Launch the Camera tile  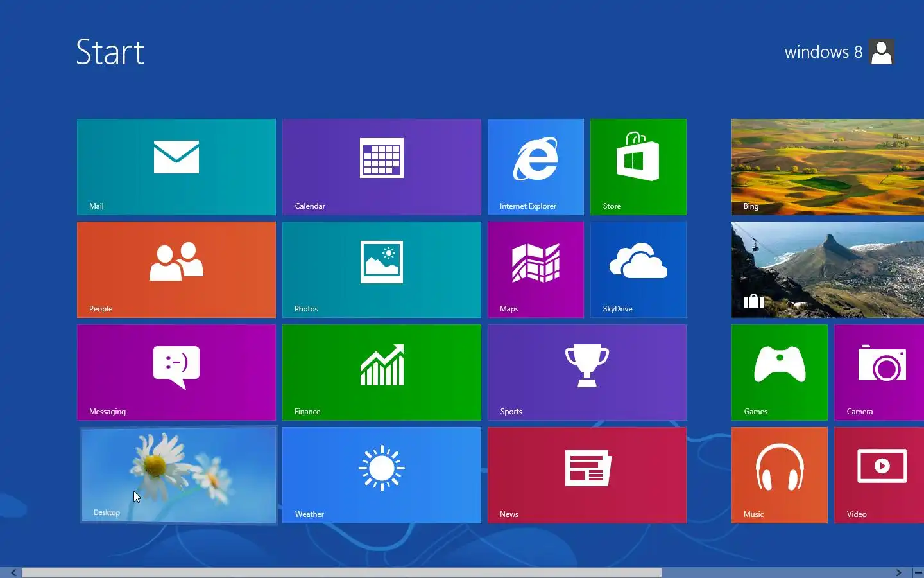(879, 372)
